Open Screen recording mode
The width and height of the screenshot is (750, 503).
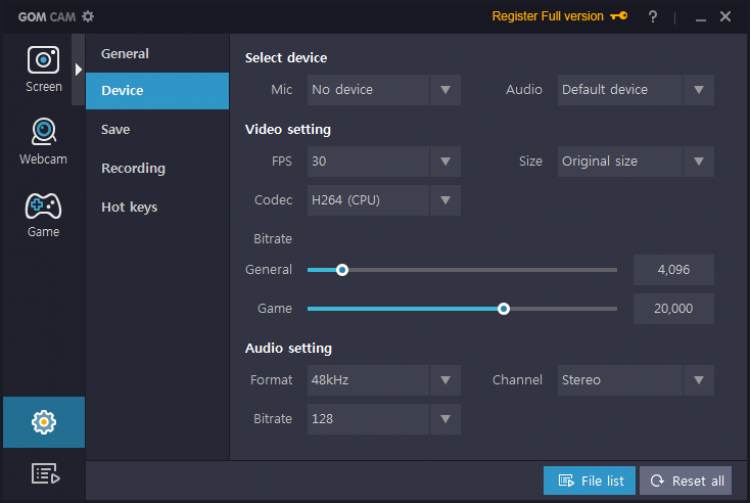tap(43, 68)
